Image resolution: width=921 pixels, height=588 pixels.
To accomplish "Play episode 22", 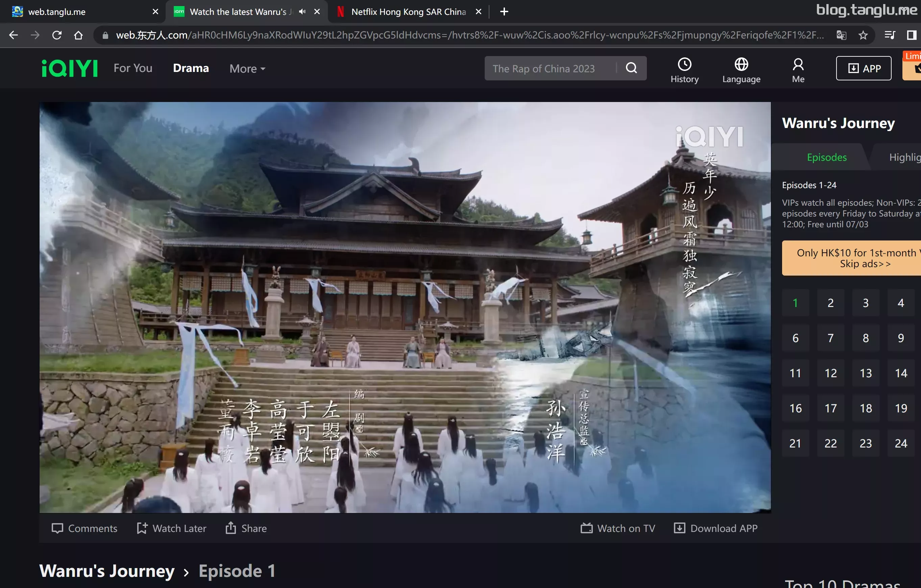I will 830,443.
